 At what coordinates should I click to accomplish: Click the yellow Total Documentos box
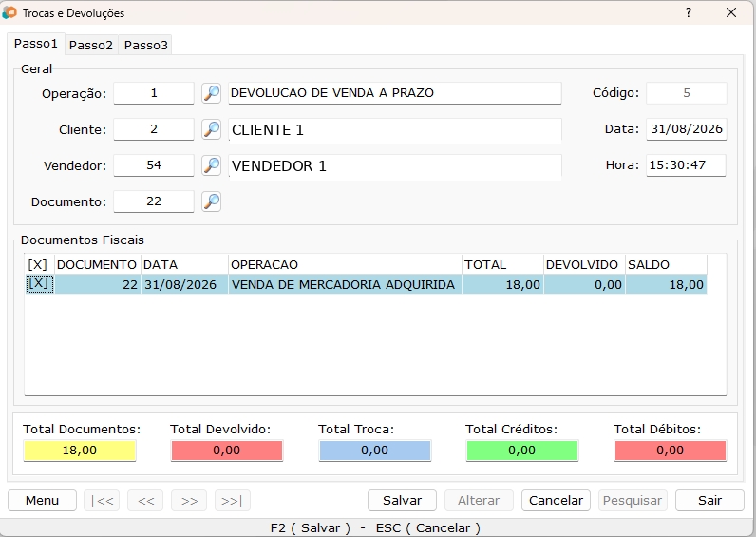(x=80, y=451)
